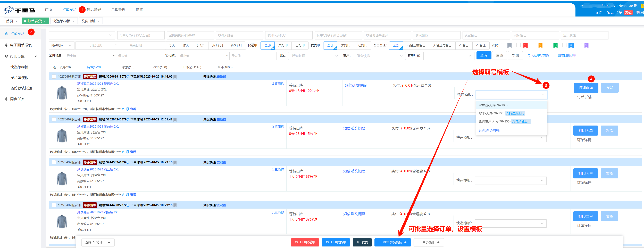
Task: Check the first order's selection checkbox
Action: click(x=54, y=77)
